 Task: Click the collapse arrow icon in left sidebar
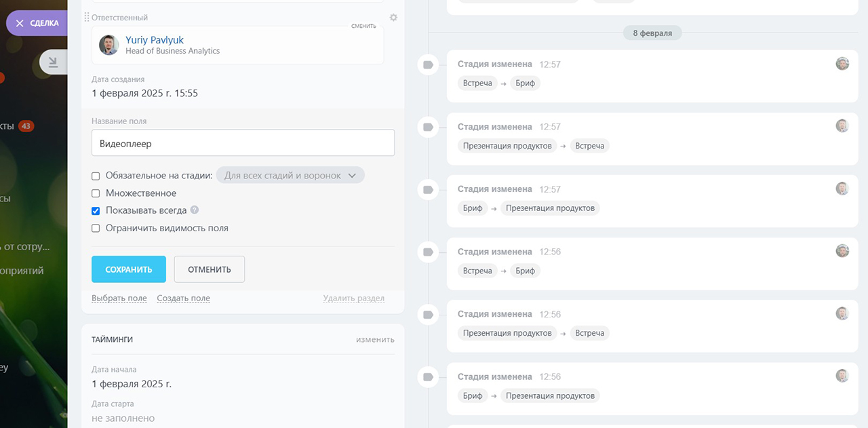(52, 62)
